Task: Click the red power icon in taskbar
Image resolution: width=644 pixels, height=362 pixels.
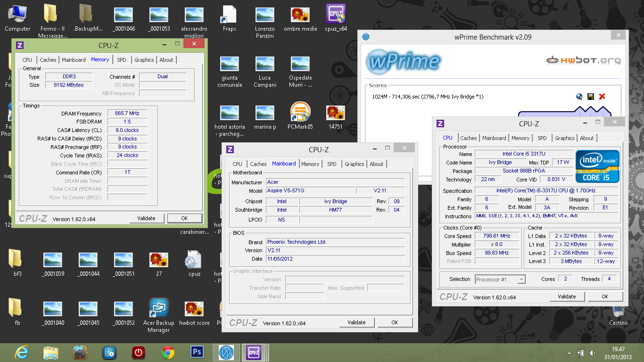Action: 138,352
